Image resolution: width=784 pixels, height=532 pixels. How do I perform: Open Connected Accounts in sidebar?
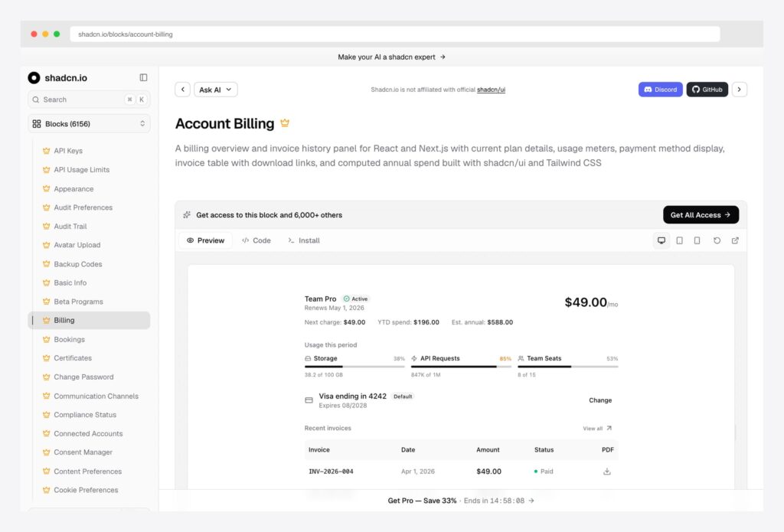(88, 433)
